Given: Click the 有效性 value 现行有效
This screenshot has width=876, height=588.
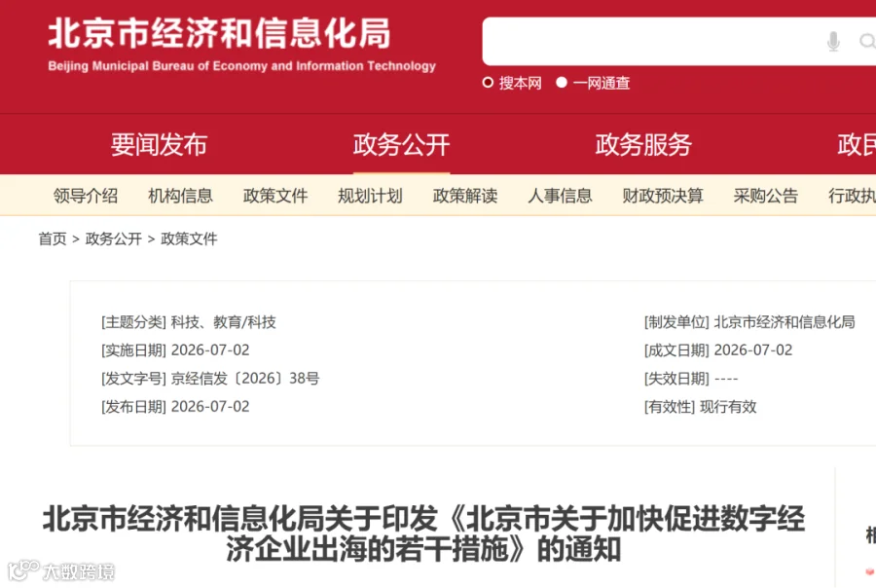Looking at the screenshot, I should coord(728,407).
